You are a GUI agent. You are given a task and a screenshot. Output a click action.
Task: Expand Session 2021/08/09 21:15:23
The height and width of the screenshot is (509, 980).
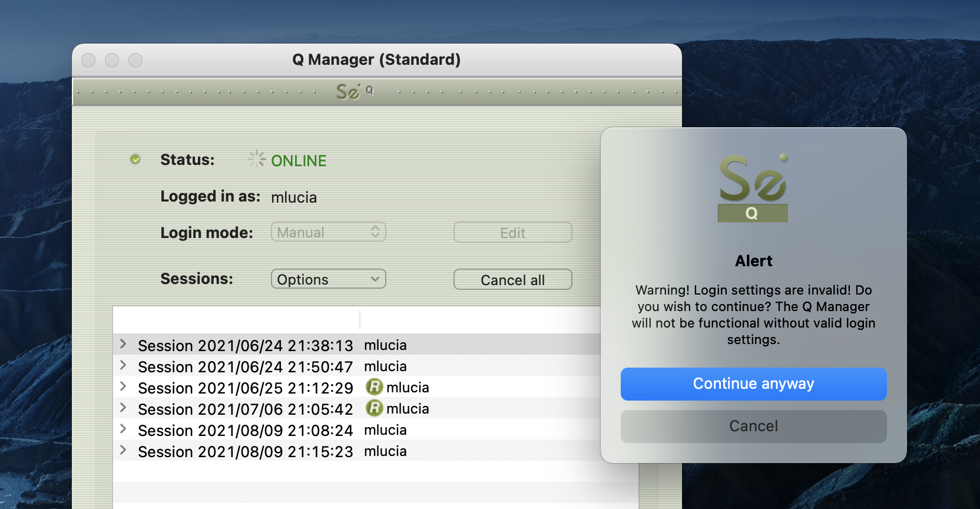pos(123,450)
